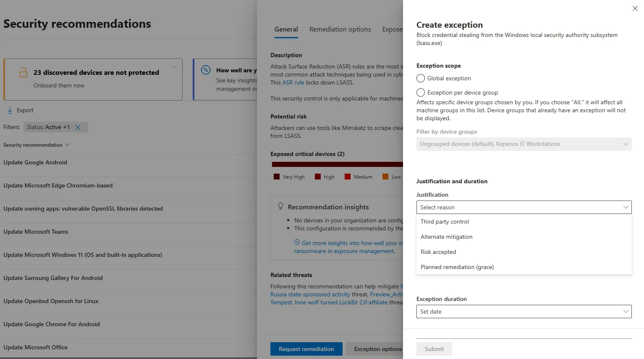644x359 pixels.
Task: Open Update Microsoft Windows 11 recommendation
Action: (x=83, y=255)
